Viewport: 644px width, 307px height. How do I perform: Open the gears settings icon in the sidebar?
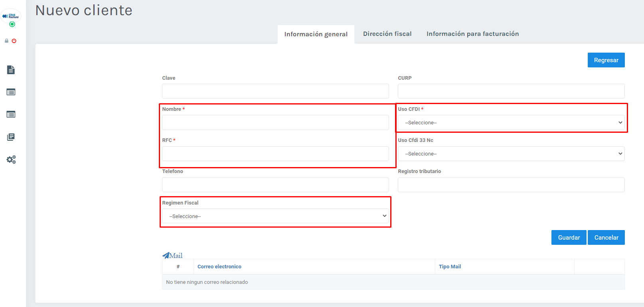(11, 160)
